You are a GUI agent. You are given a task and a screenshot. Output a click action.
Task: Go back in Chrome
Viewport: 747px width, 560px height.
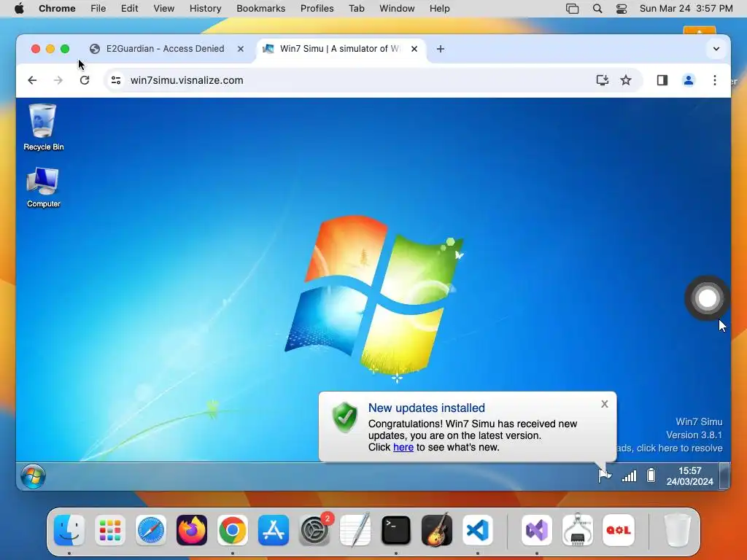point(32,80)
